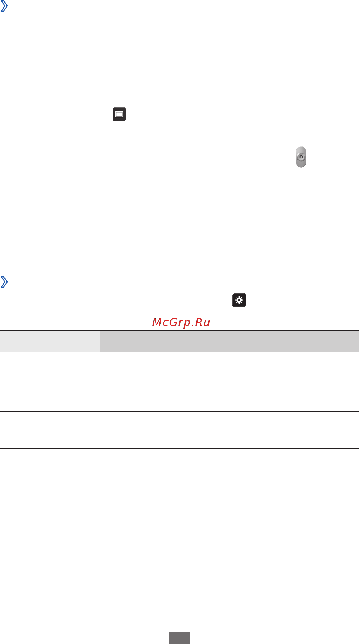Click the first body row's left cell

click(x=50, y=371)
